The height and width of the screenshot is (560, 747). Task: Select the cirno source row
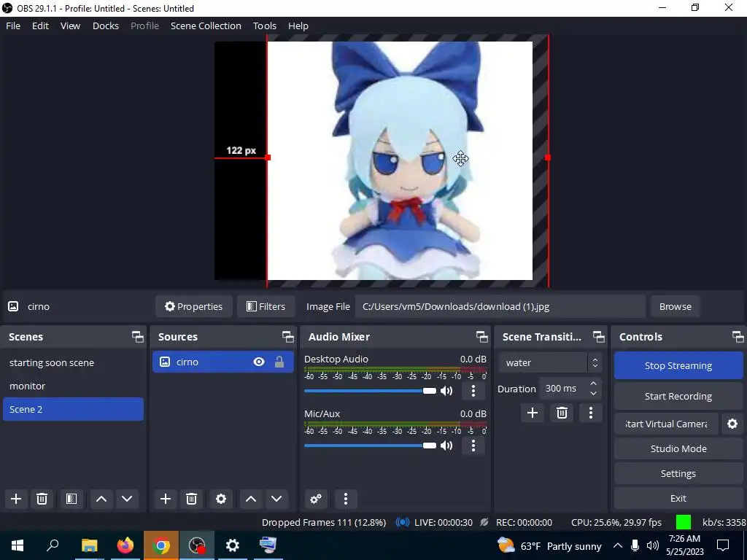(x=223, y=362)
